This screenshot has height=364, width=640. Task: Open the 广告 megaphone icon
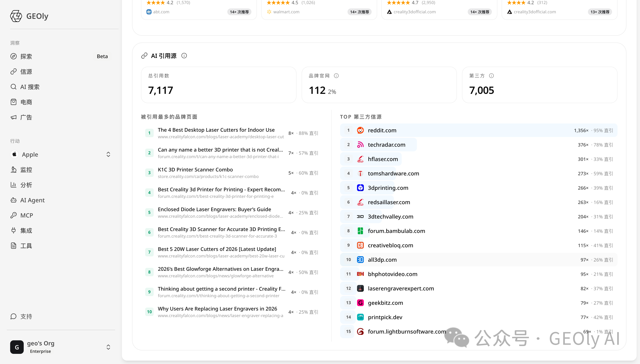pyautogui.click(x=14, y=117)
